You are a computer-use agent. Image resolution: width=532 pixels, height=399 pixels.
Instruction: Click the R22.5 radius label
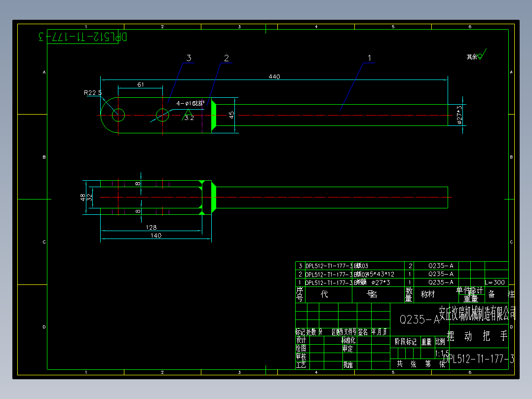[93, 93]
